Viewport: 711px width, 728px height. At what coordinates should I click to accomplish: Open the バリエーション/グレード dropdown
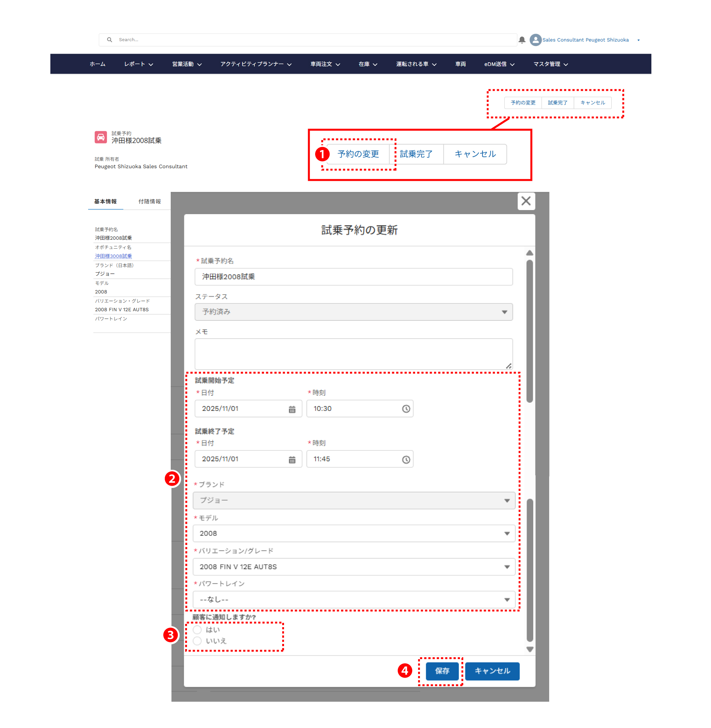354,566
